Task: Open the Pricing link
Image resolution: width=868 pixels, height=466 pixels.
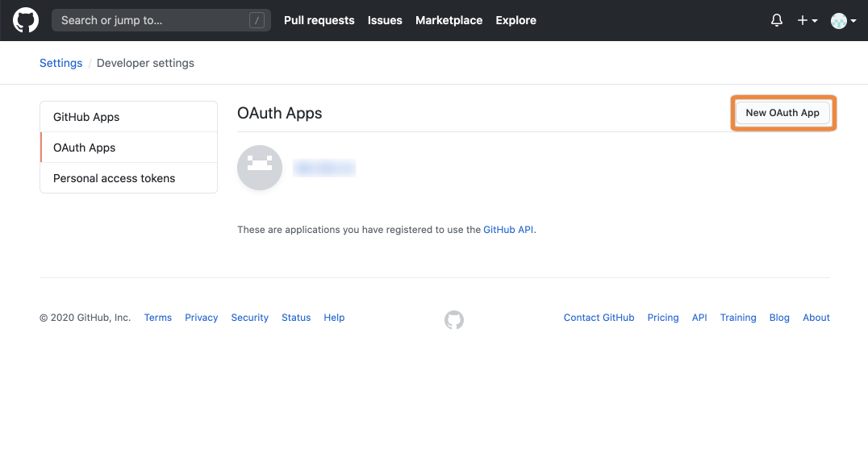Action: [662, 317]
